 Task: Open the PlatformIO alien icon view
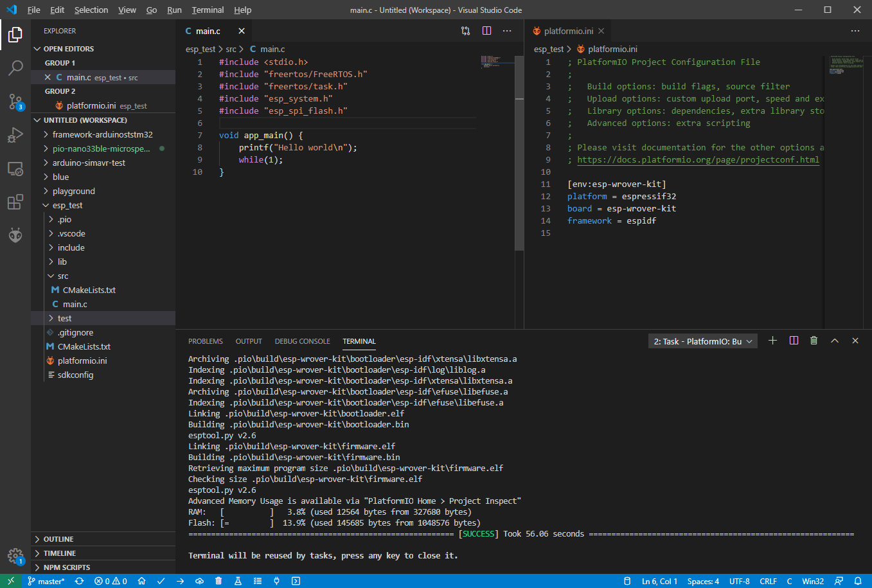click(15, 236)
